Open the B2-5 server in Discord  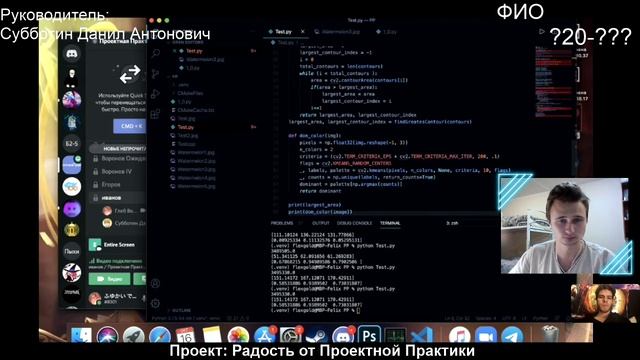(72, 143)
